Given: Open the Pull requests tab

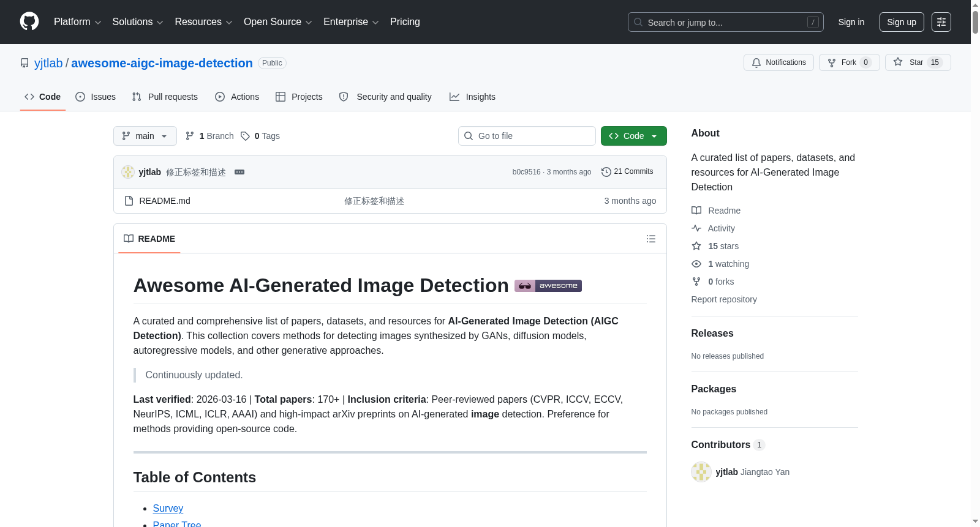Looking at the screenshot, I should (x=165, y=97).
